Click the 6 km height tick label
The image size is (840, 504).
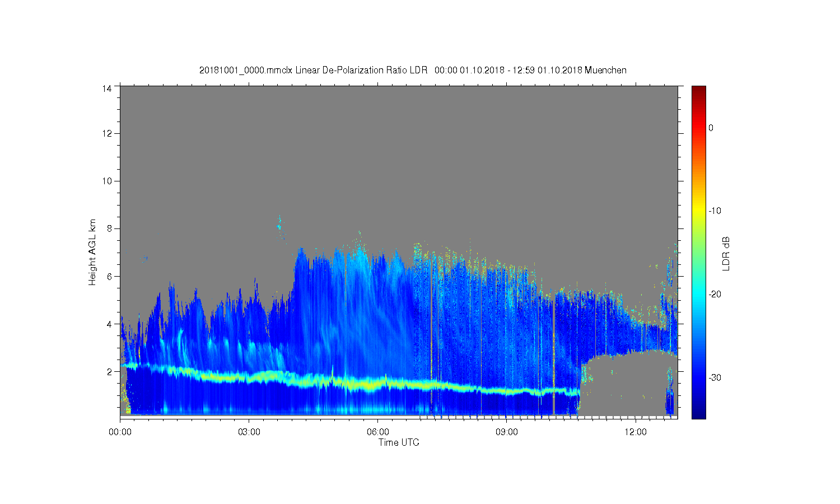110,276
